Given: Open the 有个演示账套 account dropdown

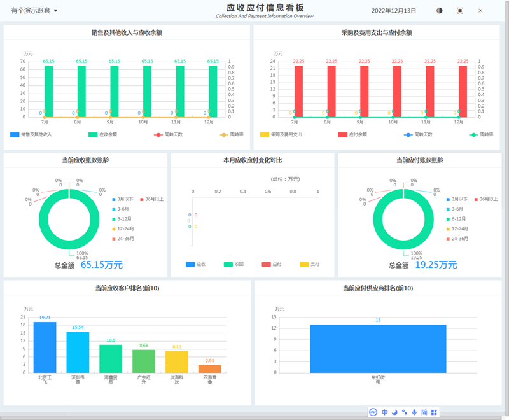Looking at the screenshot, I should click(x=34, y=11).
